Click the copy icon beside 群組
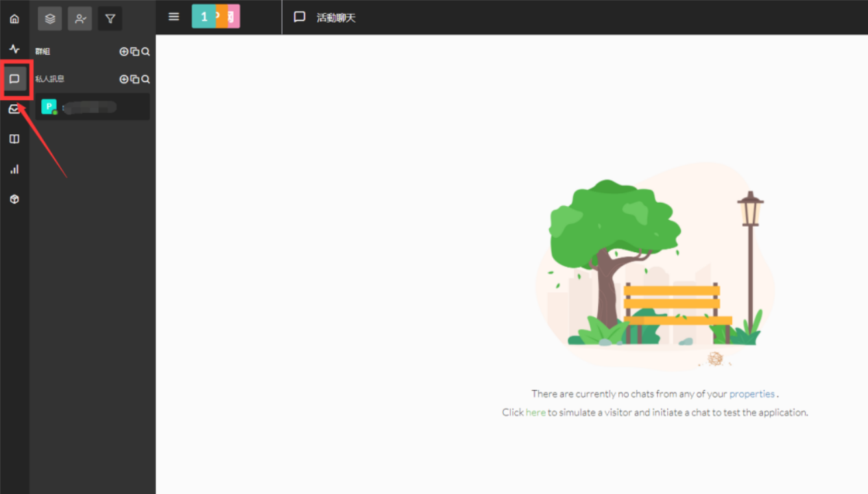868x494 pixels. coord(134,51)
